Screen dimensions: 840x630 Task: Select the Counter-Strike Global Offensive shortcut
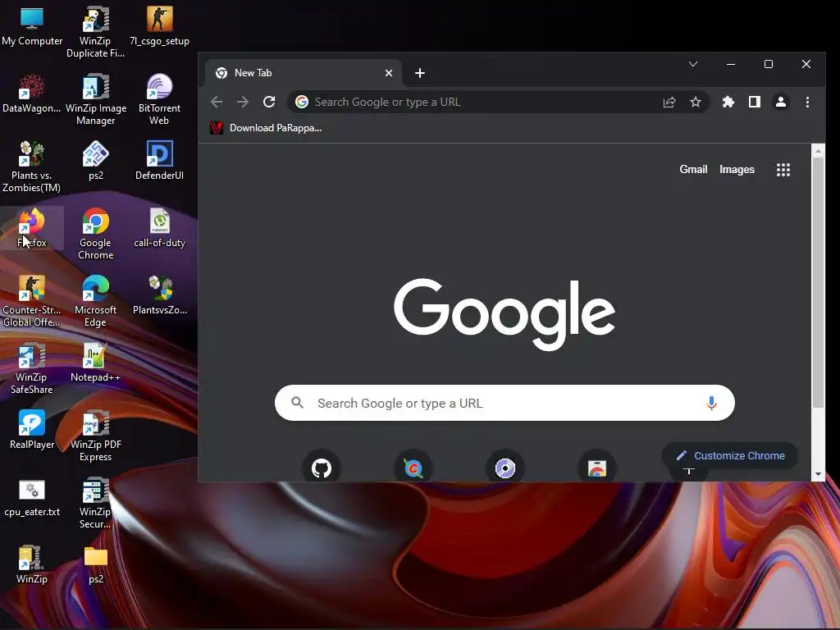32,301
